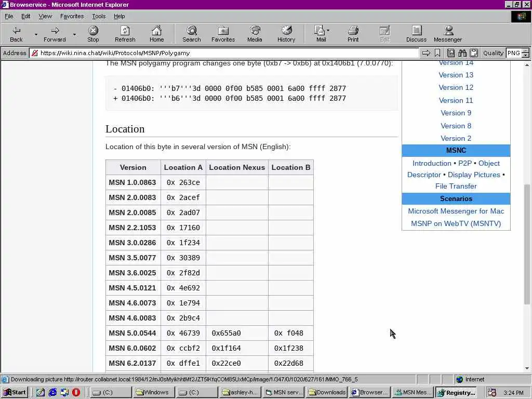Image resolution: width=532 pixels, height=399 pixels.
Task: Step Quality up with the upper arrow
Action: pyautogui.click(x=525, y=50)
